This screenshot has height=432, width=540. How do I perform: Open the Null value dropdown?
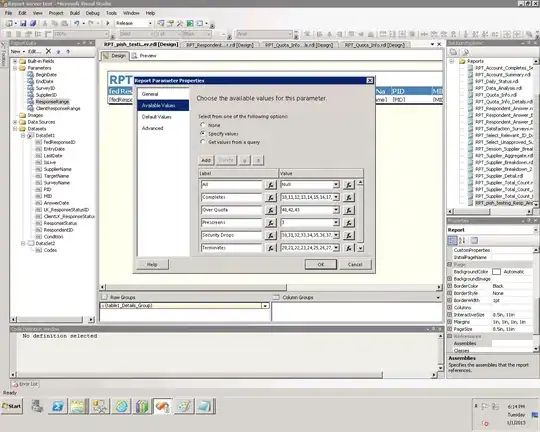pyautogui.click(x=336, y=185)
